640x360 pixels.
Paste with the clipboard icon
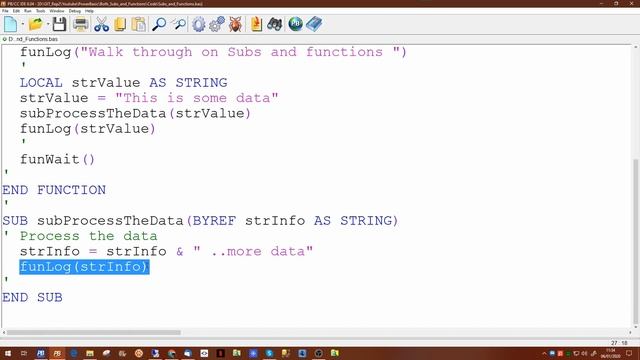(139, 24)
